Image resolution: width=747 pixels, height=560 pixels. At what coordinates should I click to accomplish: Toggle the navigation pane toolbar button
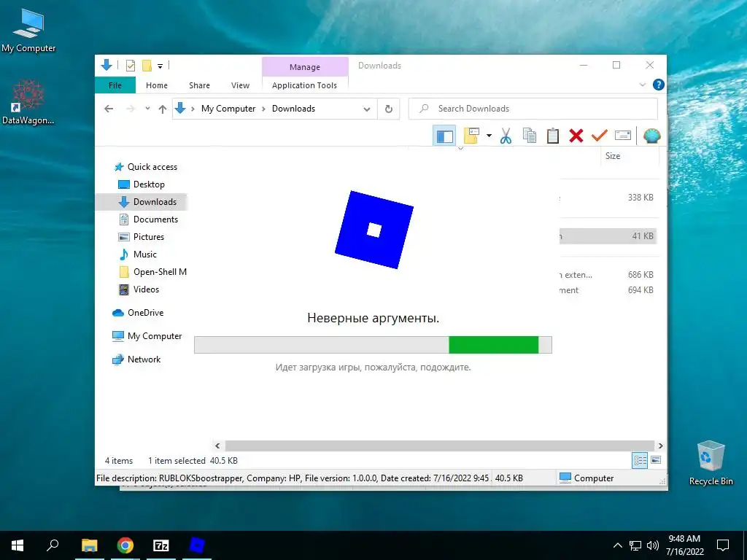[x=444, y=136]
